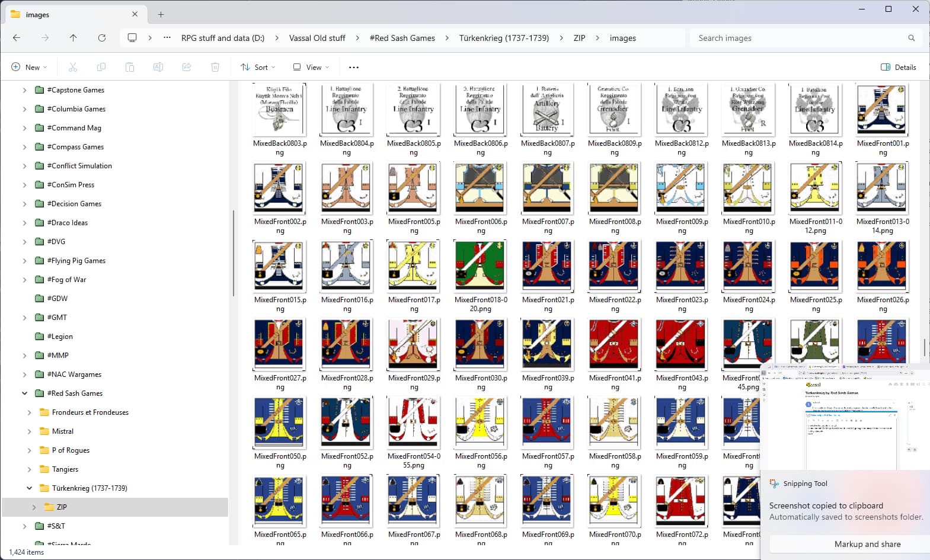The width and height of the screenshot is (930, 560).
Task: Open a new tab with plus button
Action: [161, 14]
